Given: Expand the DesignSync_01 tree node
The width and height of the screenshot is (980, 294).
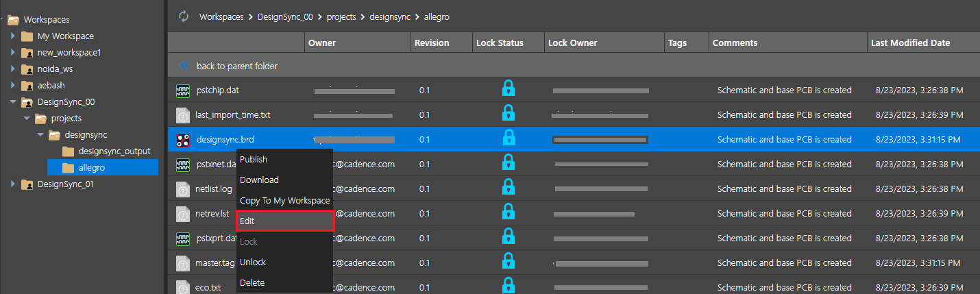Looking at the screenshot, I should coord(12,184).
